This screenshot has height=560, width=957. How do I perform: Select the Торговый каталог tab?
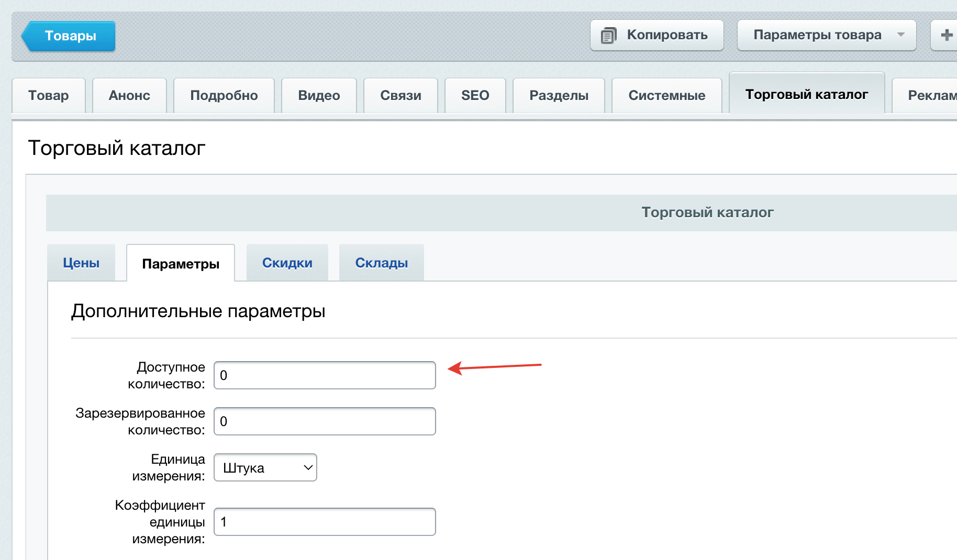pos(807,94)
